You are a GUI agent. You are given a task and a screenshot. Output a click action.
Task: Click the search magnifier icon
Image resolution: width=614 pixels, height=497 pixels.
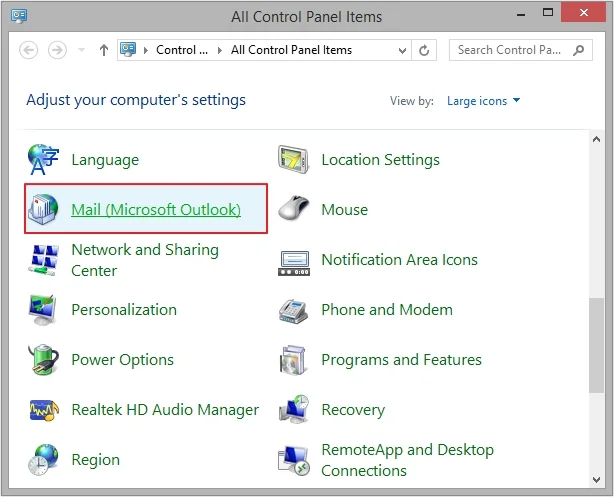coord(578,50)
